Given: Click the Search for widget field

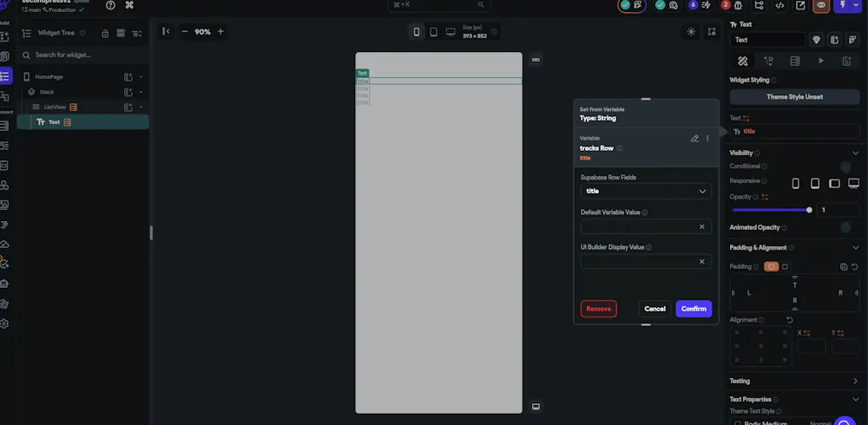Looking at the screenshot, I should [83, 55].
